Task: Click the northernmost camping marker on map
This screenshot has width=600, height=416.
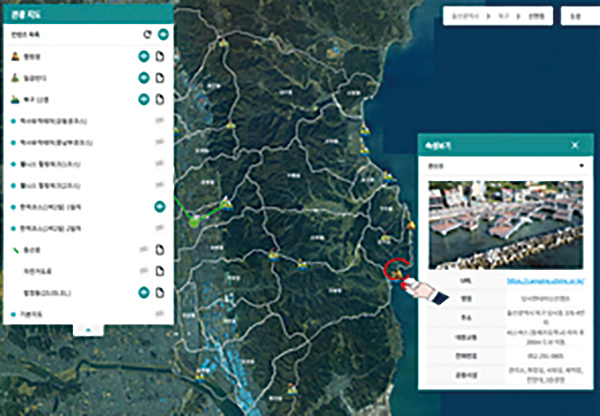Action: [223, 42]
